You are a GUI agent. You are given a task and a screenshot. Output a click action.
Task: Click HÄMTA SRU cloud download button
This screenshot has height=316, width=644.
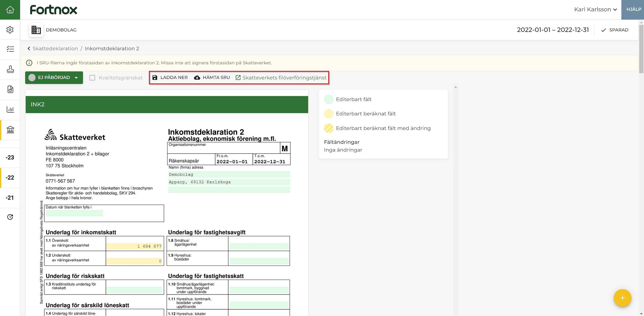(x=212, y=77)
